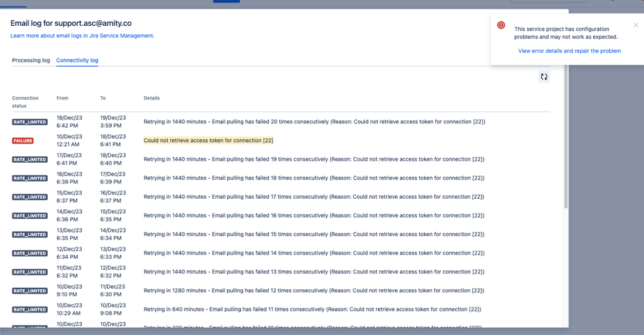
Task: Click 'Retrying in 1280 minutes' details text
Action: (x=314, y=290)
